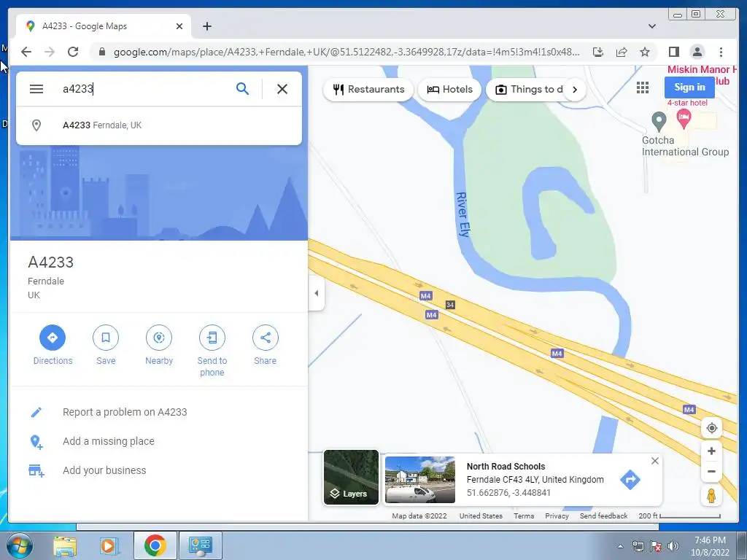
Task: Close the A4233 Google Maps tab
Action: 179,26
